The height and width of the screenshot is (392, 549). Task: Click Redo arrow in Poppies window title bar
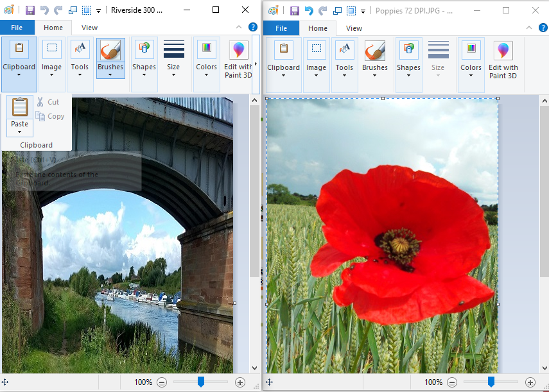point(323,11)
